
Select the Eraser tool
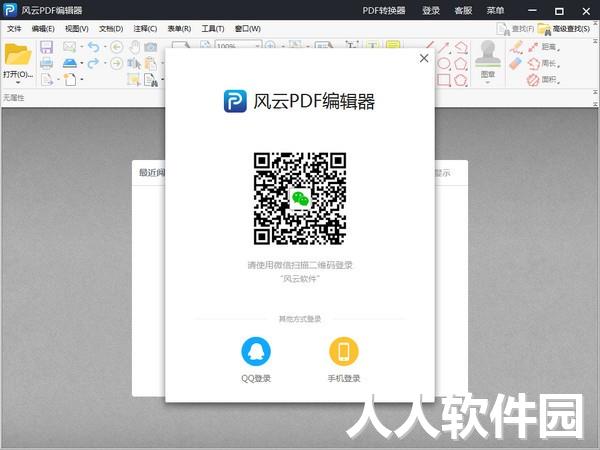(516, 63)
